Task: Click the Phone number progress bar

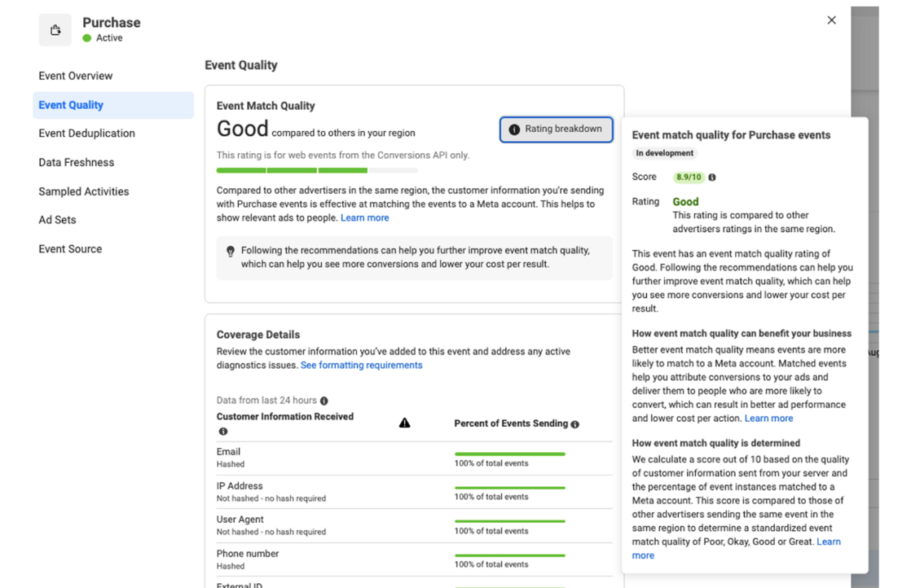Action: [509, 555]
